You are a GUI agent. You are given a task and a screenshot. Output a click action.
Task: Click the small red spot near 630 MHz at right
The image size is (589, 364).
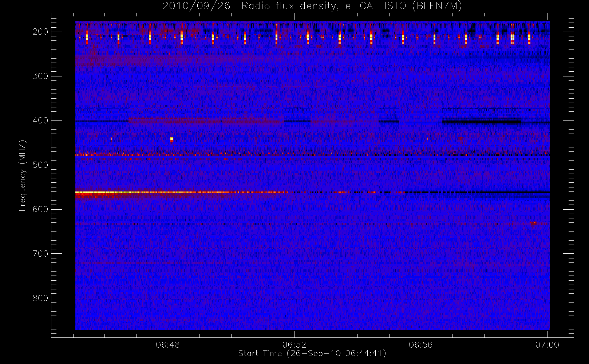[x=534, y=223]
